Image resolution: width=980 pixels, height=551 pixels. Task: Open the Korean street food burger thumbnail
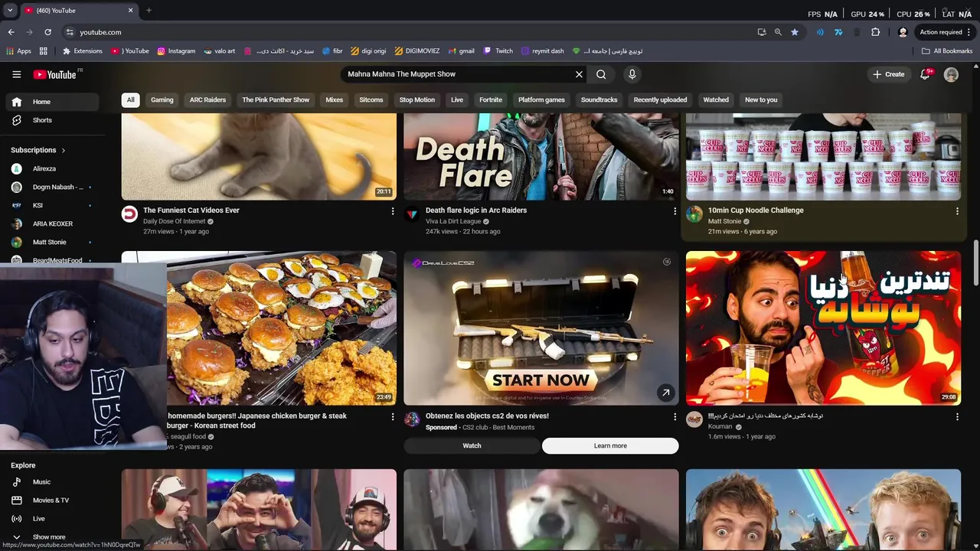[x=282, y=328]
